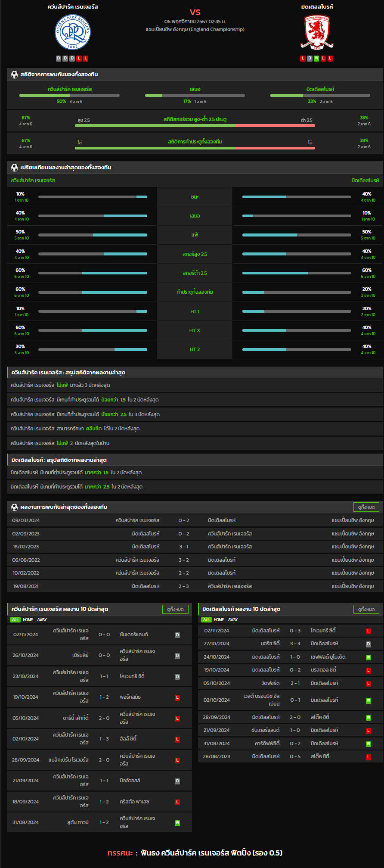
Task: Select the AWAY filter under Middlesbrough last 10 matches
Action: [233, 620]
